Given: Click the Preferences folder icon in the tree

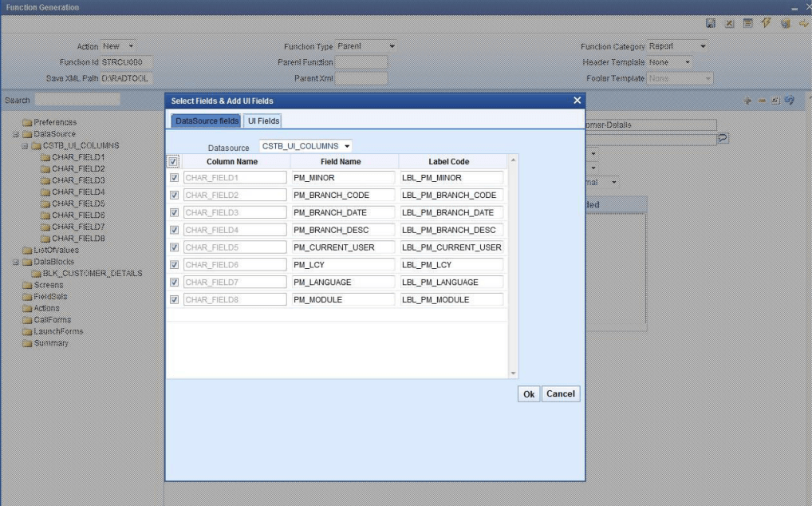Looking at the screenshot, I should coord(27,123).
